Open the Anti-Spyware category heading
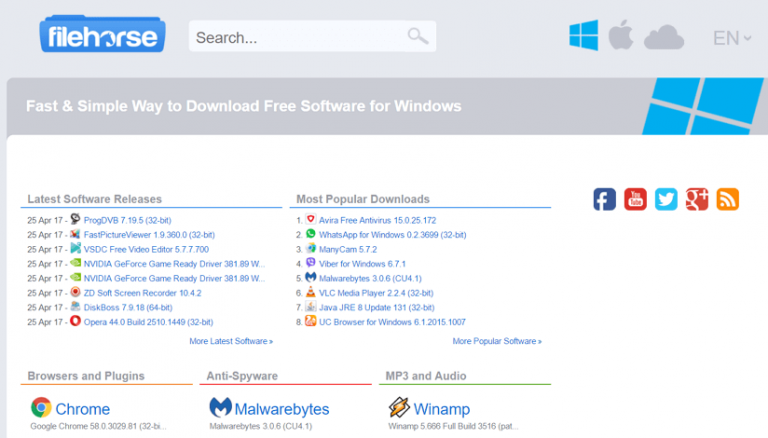This screenshot has height=438, width=768. click(242, 376)
